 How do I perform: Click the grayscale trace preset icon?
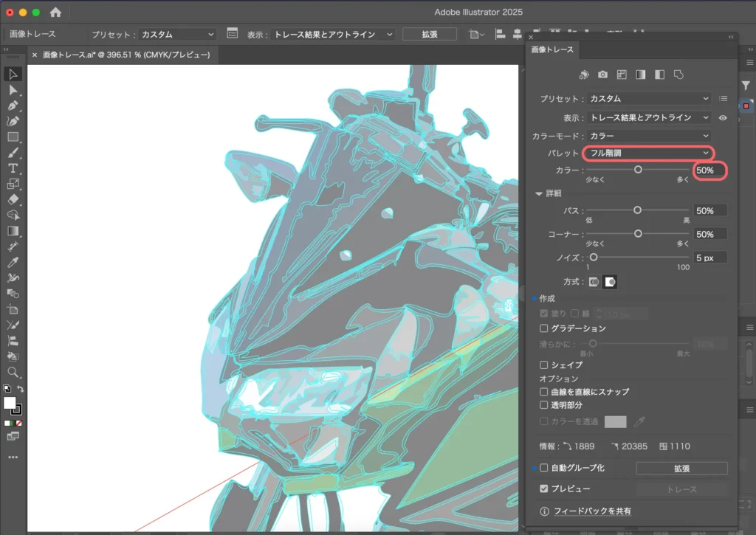coord(641,75)
